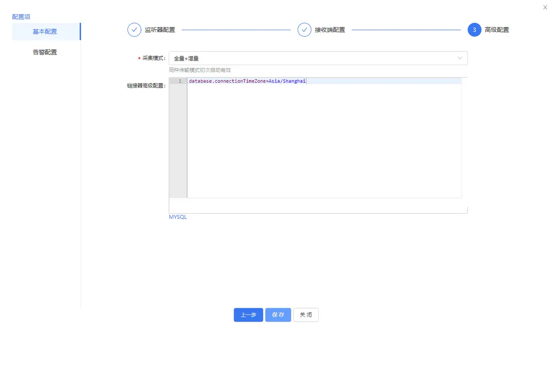
Task: Open the 采集模式 combo box
Action: pyautogui.click(x=317, y=58)
